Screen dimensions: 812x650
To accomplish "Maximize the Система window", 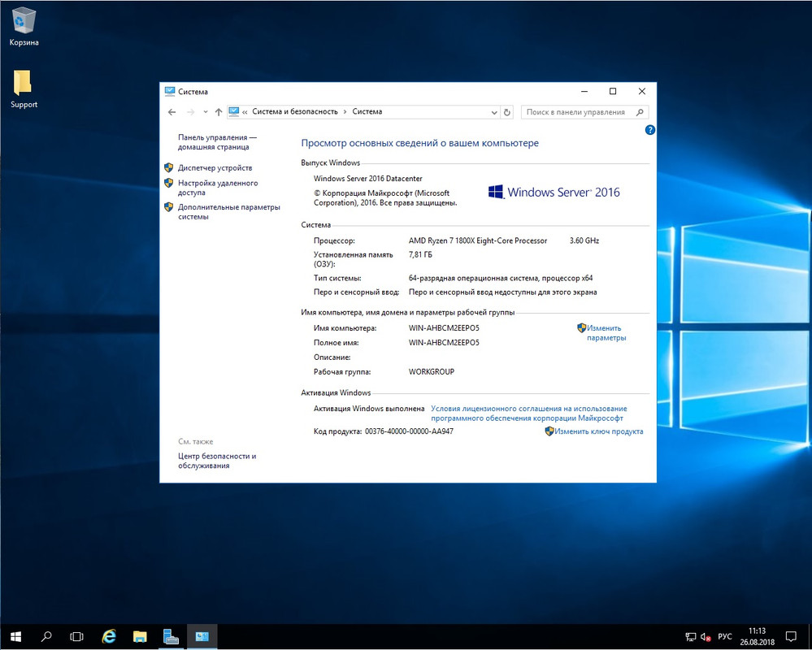I will point(613,92).
